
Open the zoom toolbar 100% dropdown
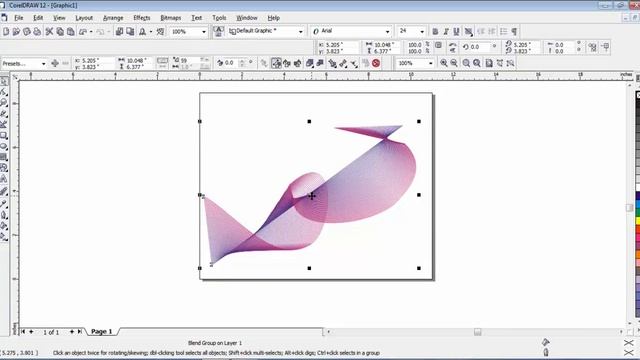coord(430,63)
